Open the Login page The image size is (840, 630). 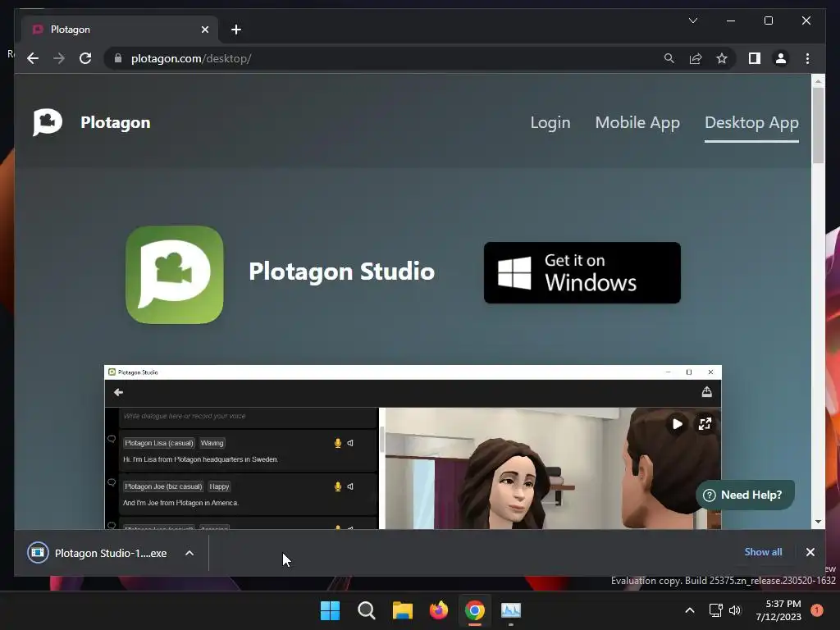click(550, 122)
